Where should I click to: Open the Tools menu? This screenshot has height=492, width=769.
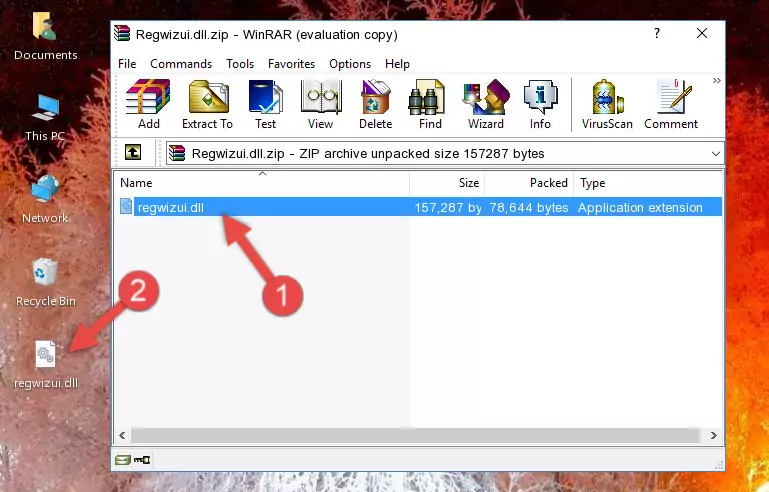240,64
